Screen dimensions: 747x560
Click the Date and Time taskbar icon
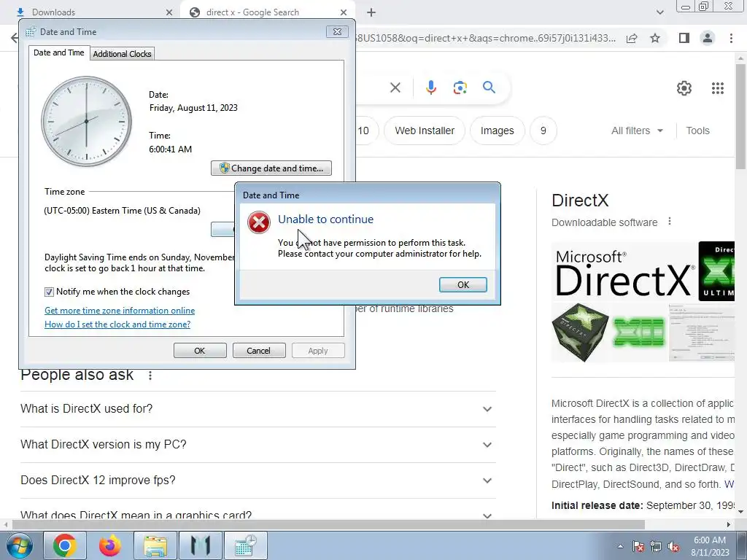245,545
